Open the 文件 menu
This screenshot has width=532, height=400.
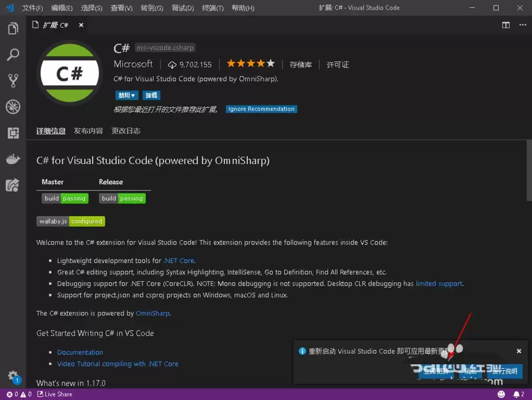click(32, 7)
